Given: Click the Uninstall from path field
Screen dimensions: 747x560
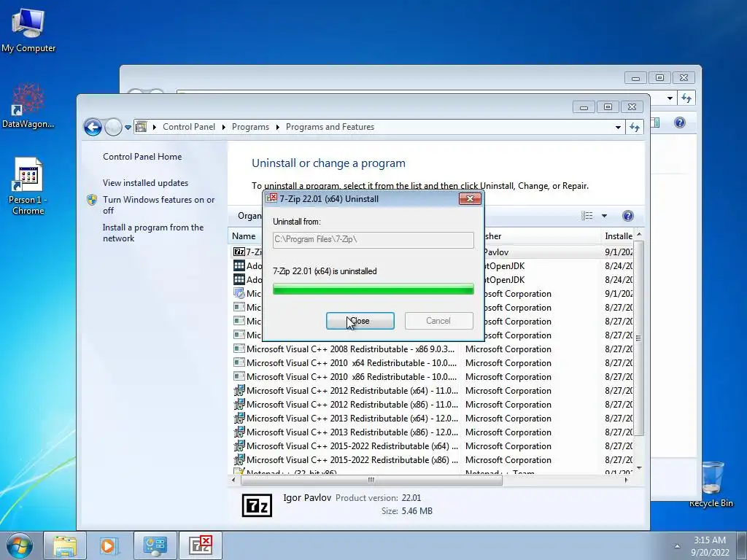Looking at the screenshot, I should (x=373, y=239).
